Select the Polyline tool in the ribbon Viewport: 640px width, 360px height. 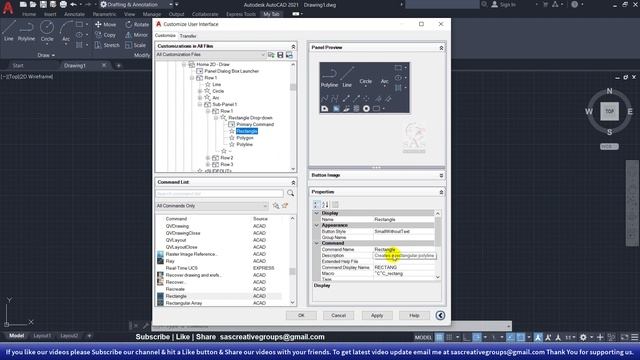pos(26,31)
